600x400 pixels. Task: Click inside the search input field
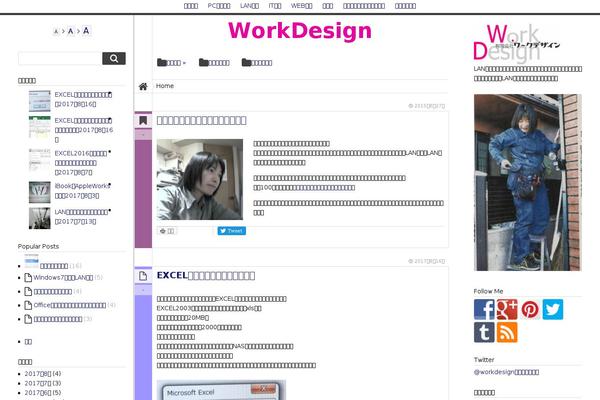click(60, 58)
